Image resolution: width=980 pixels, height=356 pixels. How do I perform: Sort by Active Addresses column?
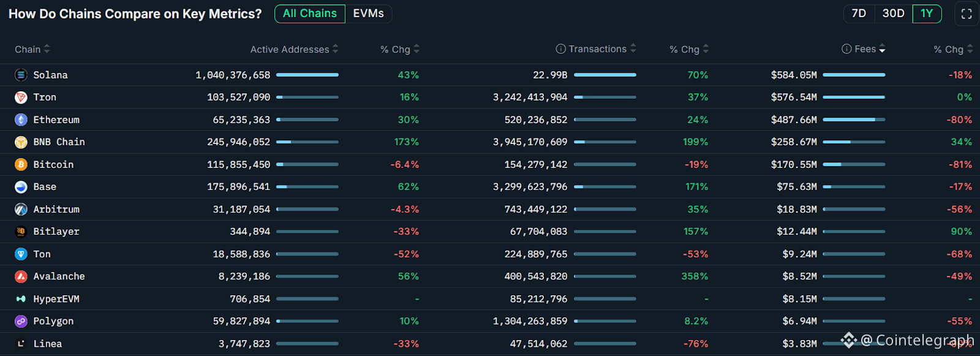pyautogui.click(x=335, y=49)
